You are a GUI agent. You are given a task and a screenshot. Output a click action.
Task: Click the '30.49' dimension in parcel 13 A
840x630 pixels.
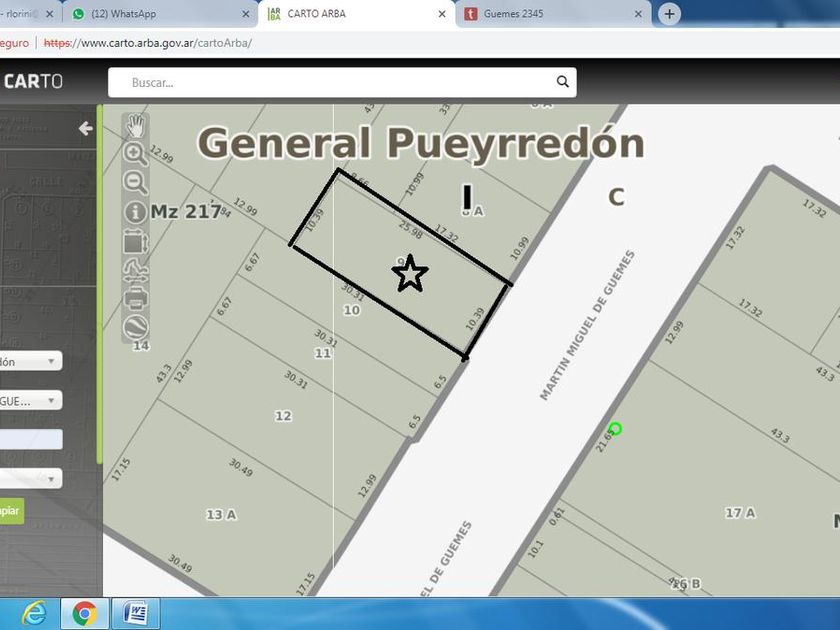click(241, 467)
